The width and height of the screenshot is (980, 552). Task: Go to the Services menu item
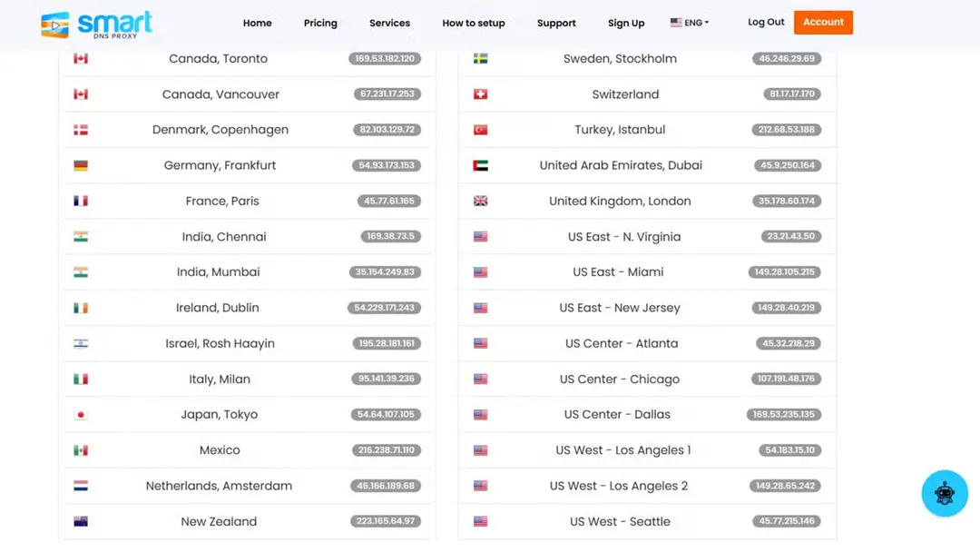[389, 23]
